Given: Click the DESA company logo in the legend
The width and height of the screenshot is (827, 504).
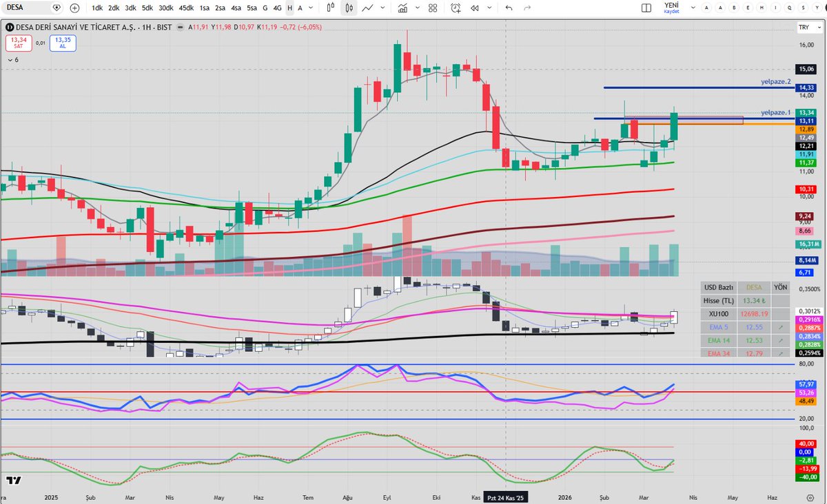Looking at the screenshot, I should tap(10, 27).
